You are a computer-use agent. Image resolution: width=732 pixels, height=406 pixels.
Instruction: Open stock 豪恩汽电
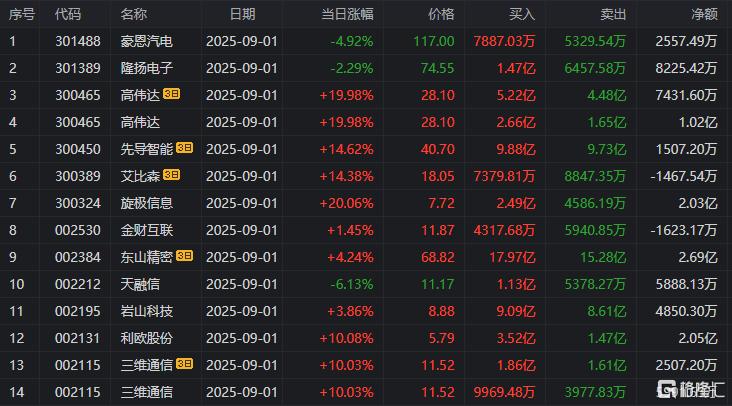click(x=147, y=42)
